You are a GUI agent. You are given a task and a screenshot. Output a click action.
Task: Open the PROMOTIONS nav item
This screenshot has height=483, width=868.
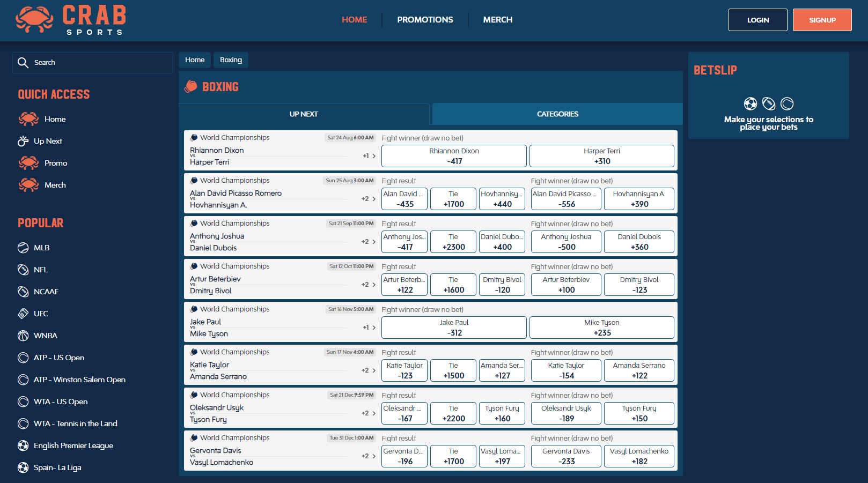[x=425, y=20]
